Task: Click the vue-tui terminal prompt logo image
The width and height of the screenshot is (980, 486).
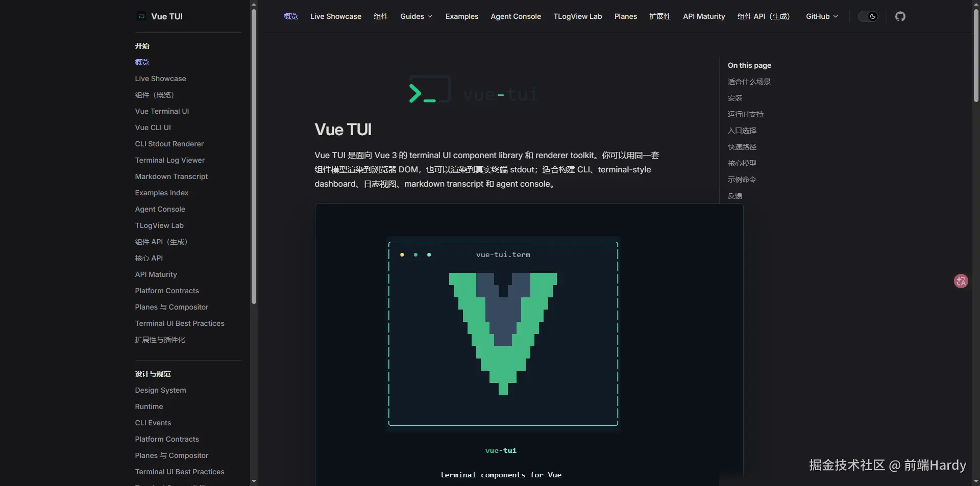Action: tap(473, 90)
